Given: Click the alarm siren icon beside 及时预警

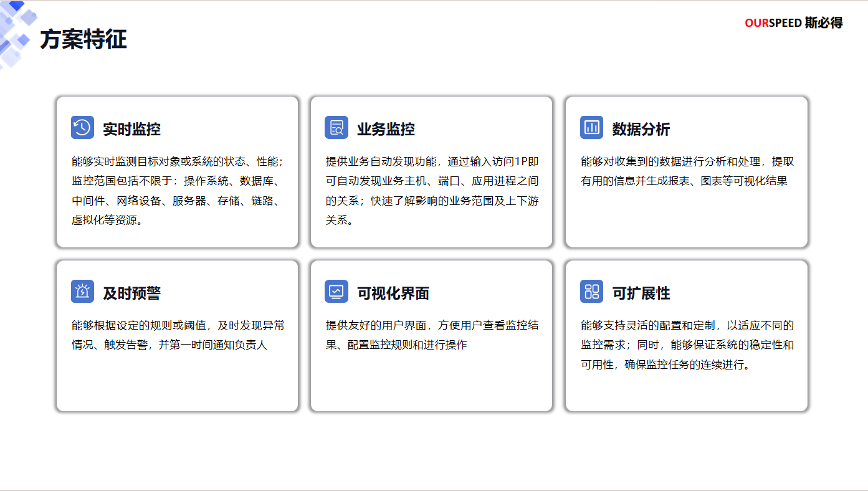Looking at the screenshot, I should coord(82,292).
